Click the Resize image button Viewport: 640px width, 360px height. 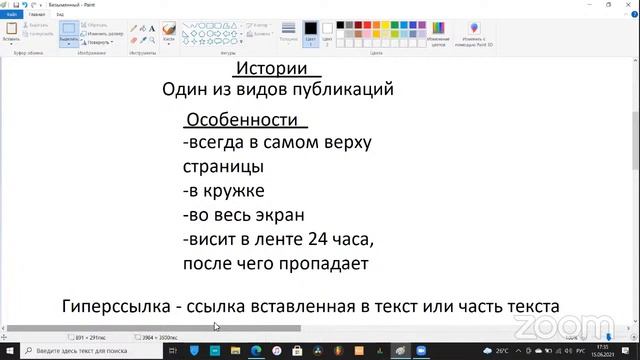(102, 33)
